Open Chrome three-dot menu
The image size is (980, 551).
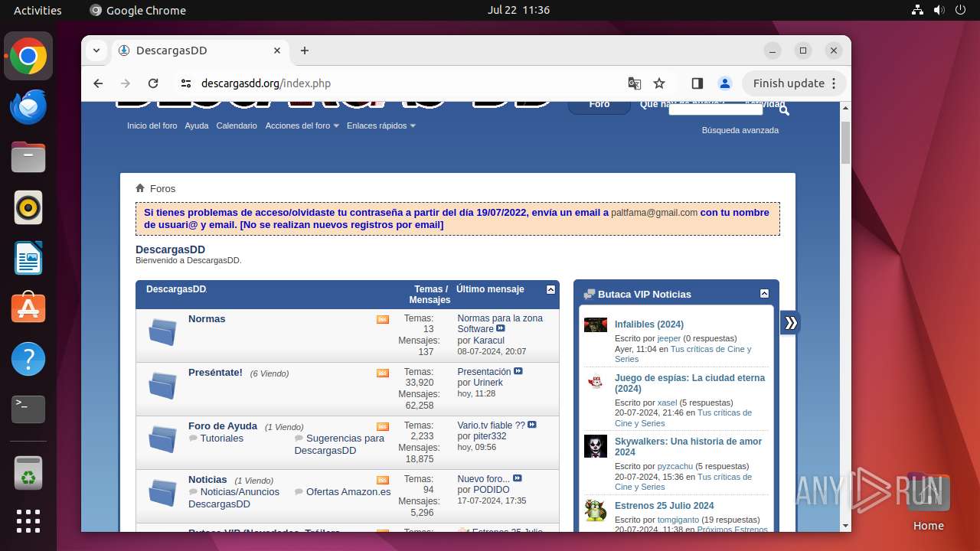(835, 83)
